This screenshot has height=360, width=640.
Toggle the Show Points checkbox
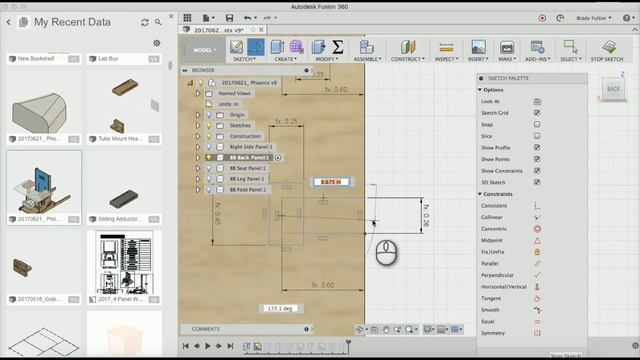(537, 159)
